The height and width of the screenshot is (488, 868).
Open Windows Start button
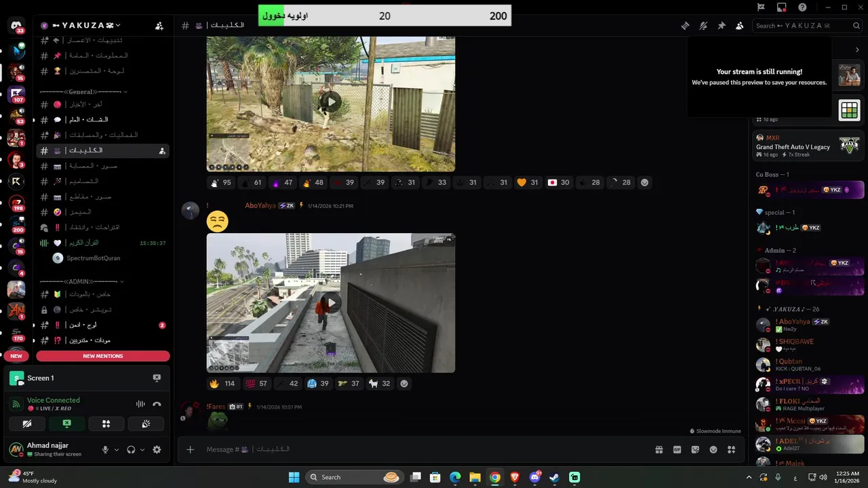[294, 477]
